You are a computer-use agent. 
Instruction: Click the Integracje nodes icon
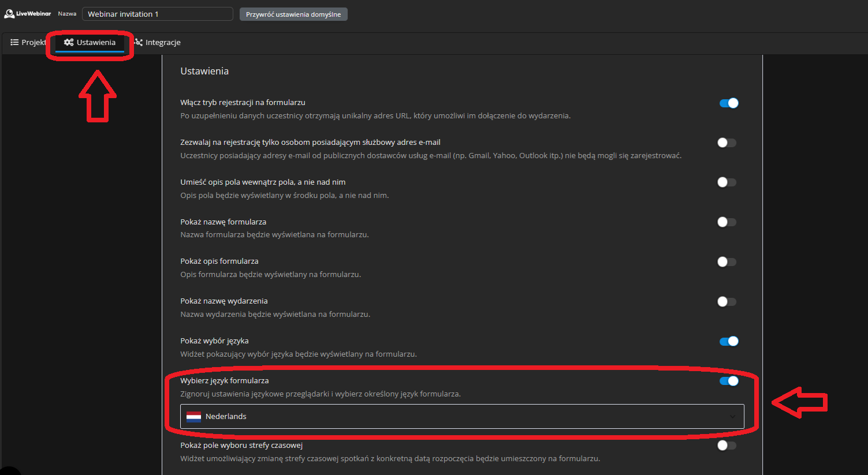click(x=139, y=43)
